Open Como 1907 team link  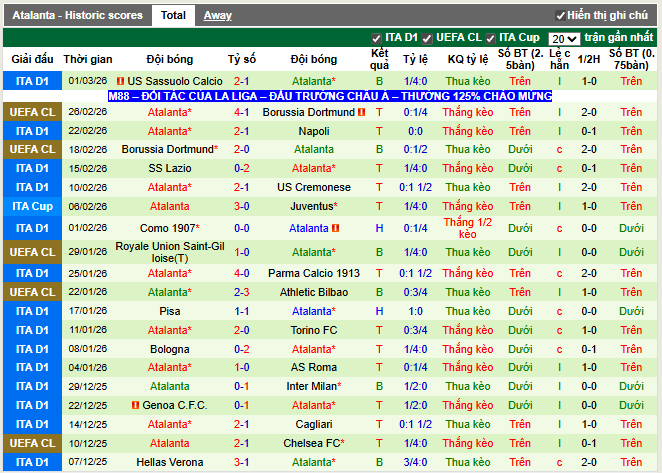[x=168, y=228]
